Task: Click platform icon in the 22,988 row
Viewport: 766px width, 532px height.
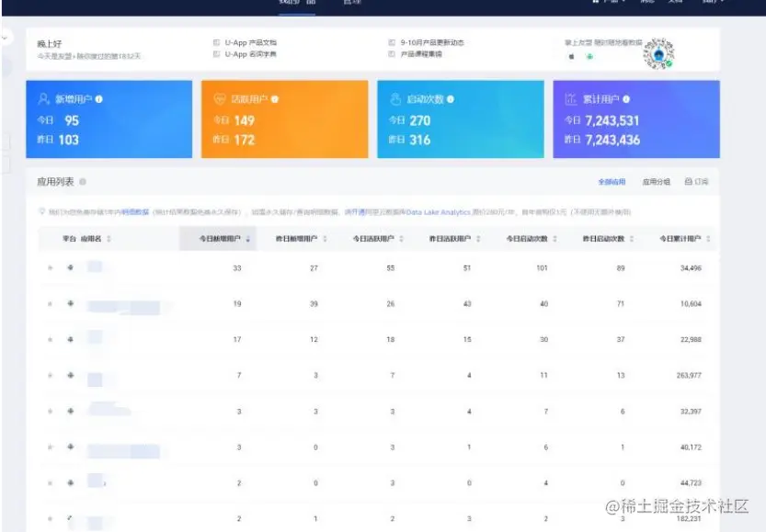Action: [x=70, y=339]
